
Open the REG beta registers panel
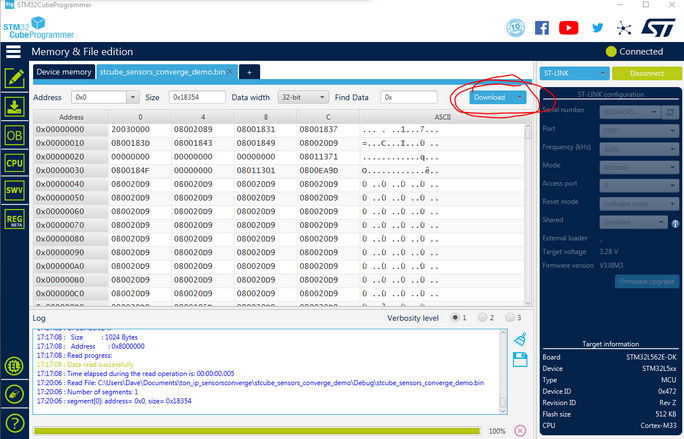(14, 219)
